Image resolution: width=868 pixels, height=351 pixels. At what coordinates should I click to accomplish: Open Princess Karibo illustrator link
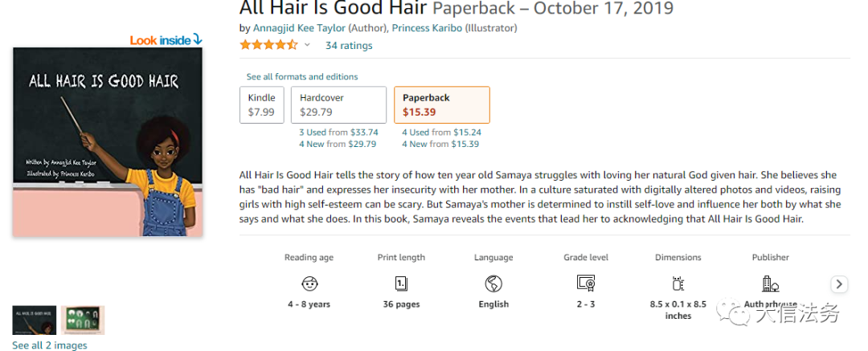(x=427, y=28)
